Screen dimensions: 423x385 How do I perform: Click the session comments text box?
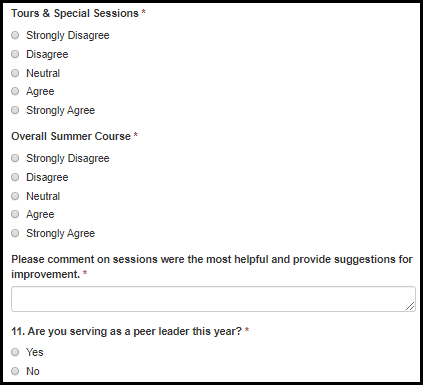(213, 299)
